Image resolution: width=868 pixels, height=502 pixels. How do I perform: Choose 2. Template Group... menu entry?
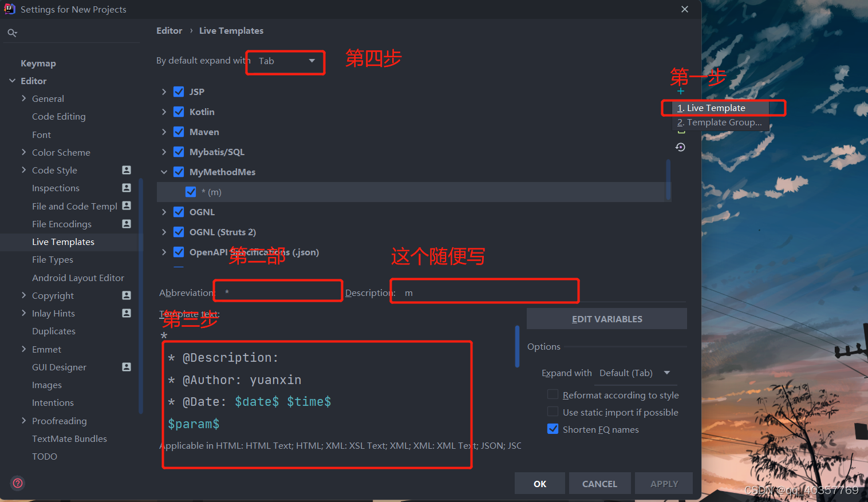(720, 122)
